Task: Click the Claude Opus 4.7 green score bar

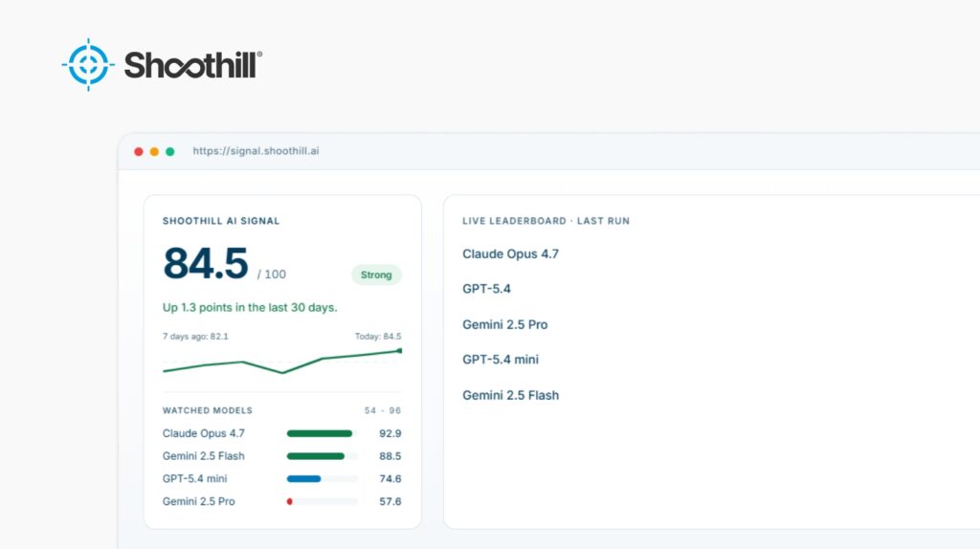Action: [320, 433]
